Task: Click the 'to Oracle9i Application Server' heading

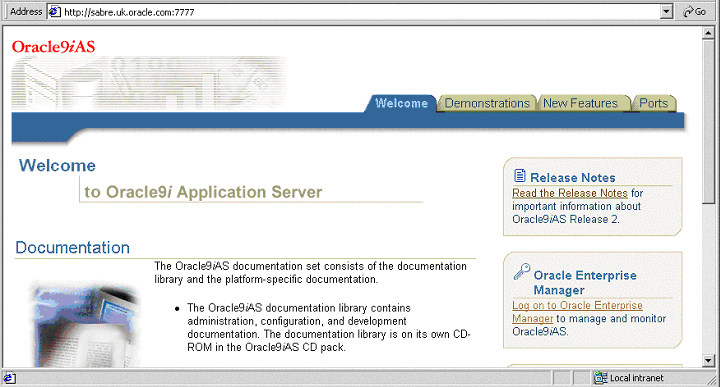Action: [x=203, y=192]
